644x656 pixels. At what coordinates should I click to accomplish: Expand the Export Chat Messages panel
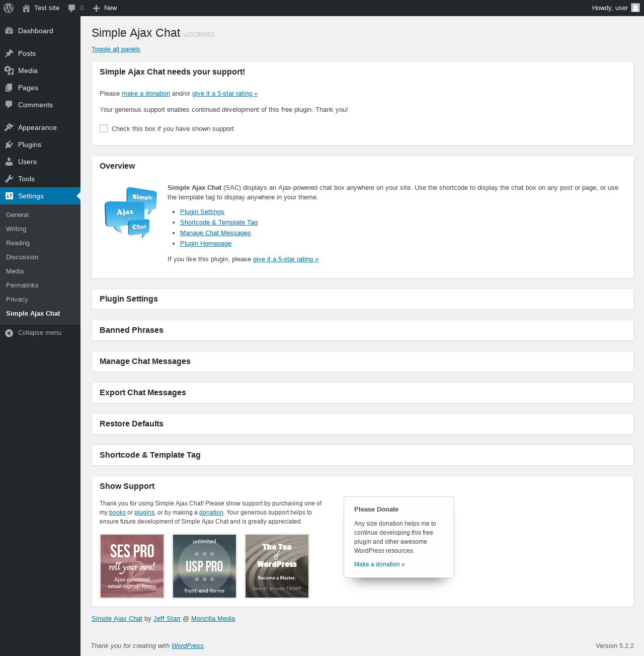(x=362, y=393)
